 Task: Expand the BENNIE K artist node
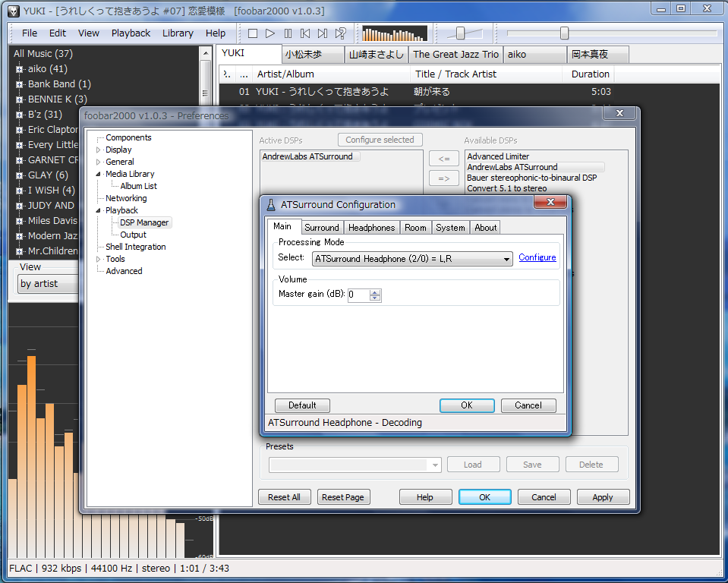click(x=20, y=99)
